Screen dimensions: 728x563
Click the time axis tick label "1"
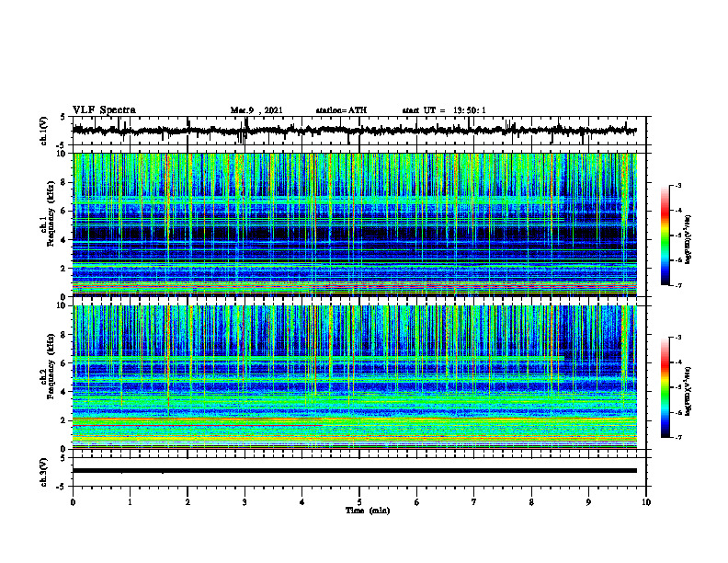(x=130, y=502)
